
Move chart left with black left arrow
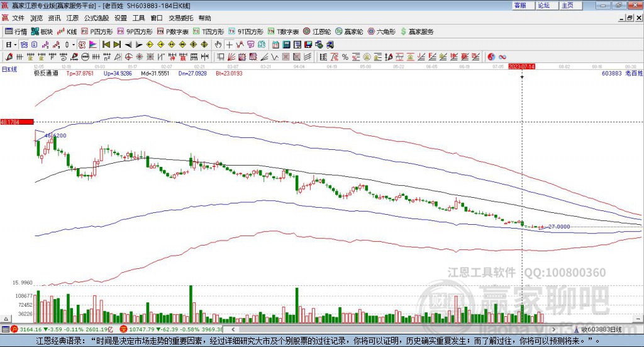tap(128, 45)
